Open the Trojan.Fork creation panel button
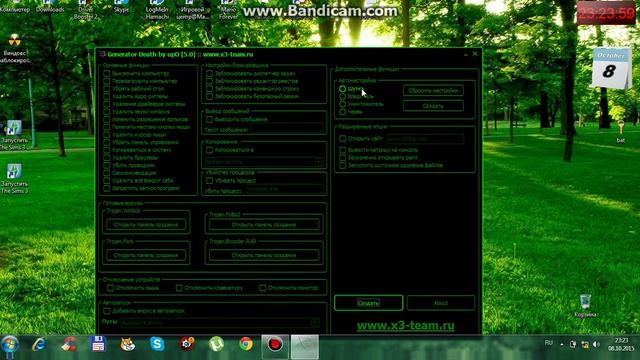Image resolution: width=640 pixels, height=360 pixels. click(x=146, y=255)
